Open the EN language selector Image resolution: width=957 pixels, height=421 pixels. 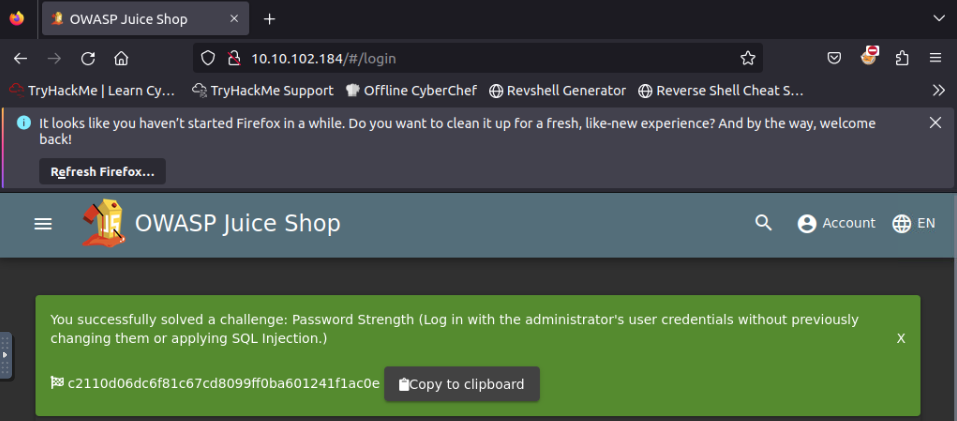913,223
